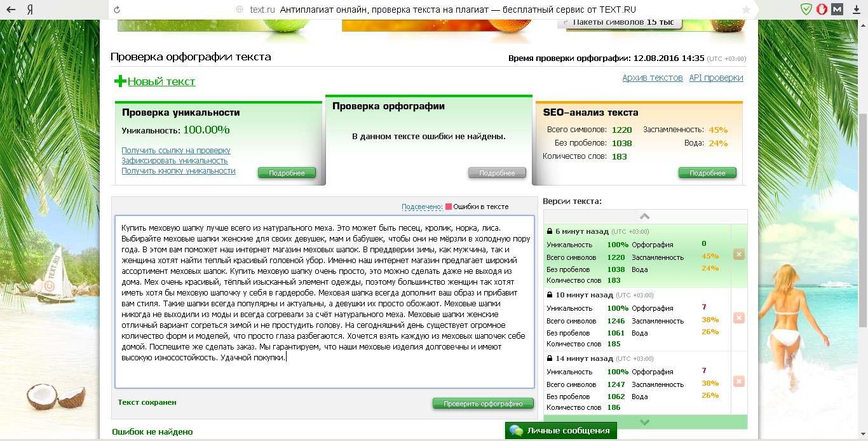This screenshot has width=868, height=441.
Task: Delete the '10 минут назад' text version
Action: pos(738,318)
